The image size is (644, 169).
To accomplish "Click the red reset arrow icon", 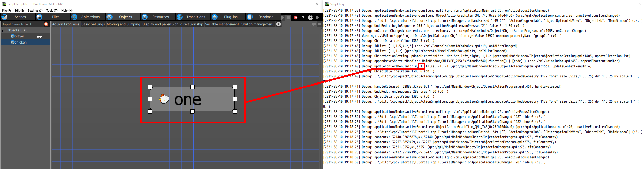I will coord(296,17).
